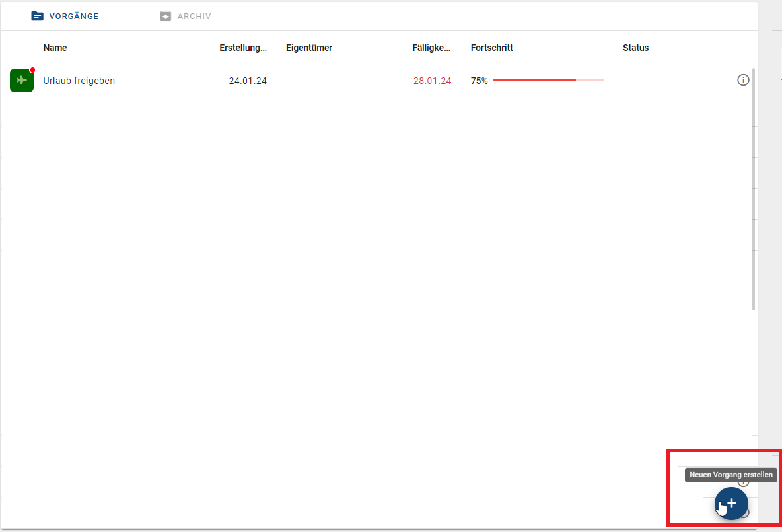Image resolution: width=782 pixels, height=532 pixels.
Task: Click the plus icon to create a process
Action: tap(731, 503)
